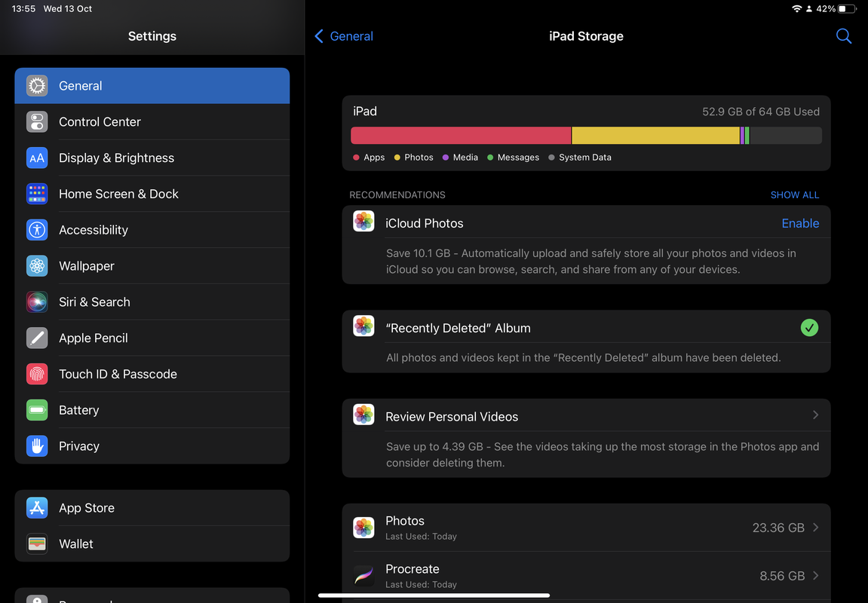Tap the Messages legend label
This screenshot has width=868, height=603.
[518, 157]
